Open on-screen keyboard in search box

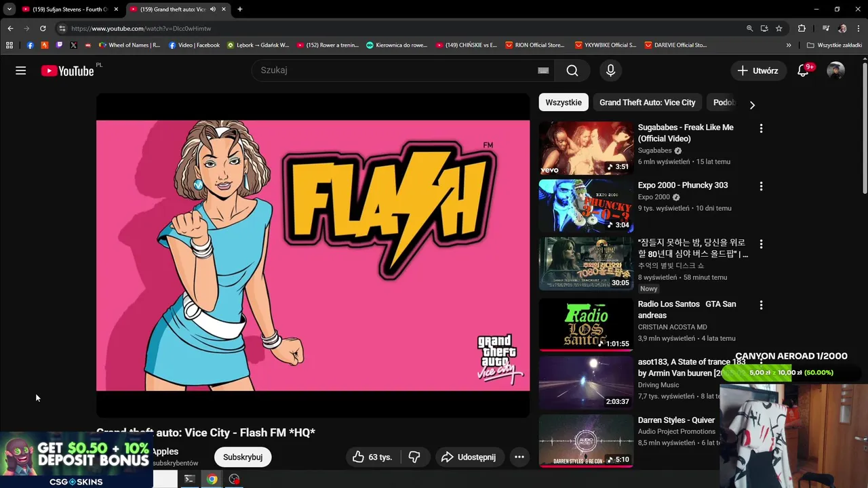pos(543,70)
